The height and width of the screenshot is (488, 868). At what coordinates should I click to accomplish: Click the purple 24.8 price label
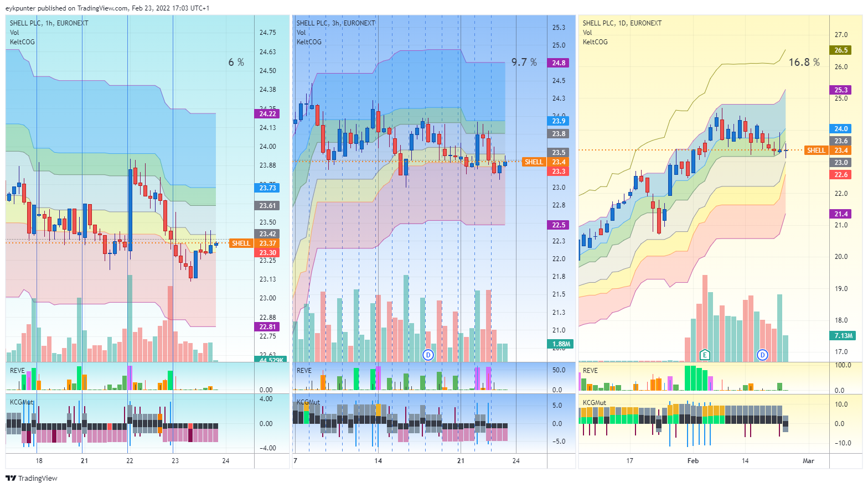559,63
